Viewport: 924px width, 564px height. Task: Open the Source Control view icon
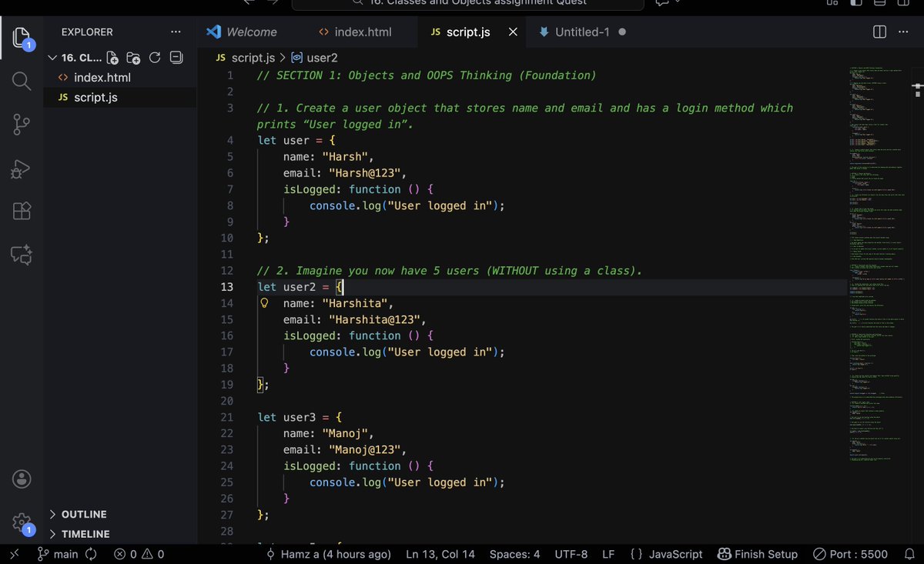tap(22, 125)
